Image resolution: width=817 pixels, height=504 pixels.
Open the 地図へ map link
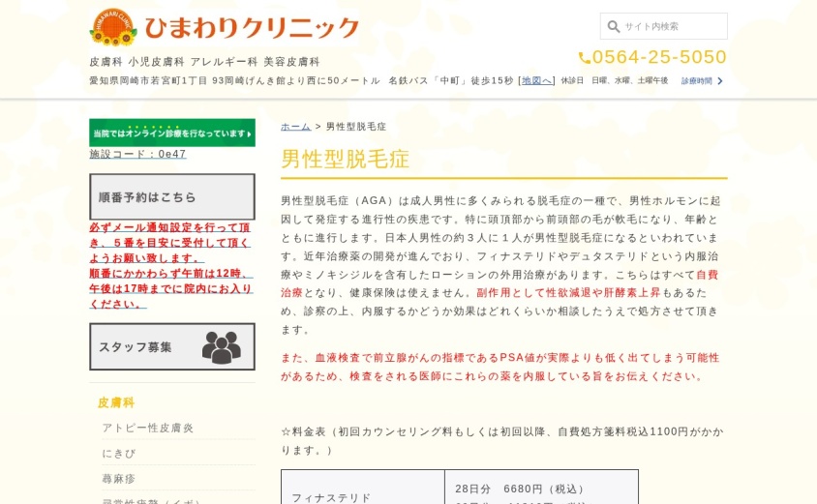(536, 80)
